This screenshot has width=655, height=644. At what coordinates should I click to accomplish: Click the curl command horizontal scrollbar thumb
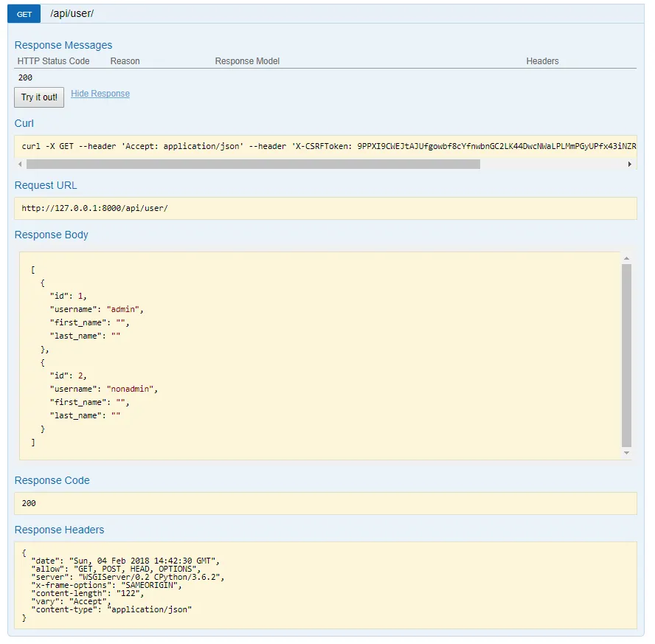[253, 164]
